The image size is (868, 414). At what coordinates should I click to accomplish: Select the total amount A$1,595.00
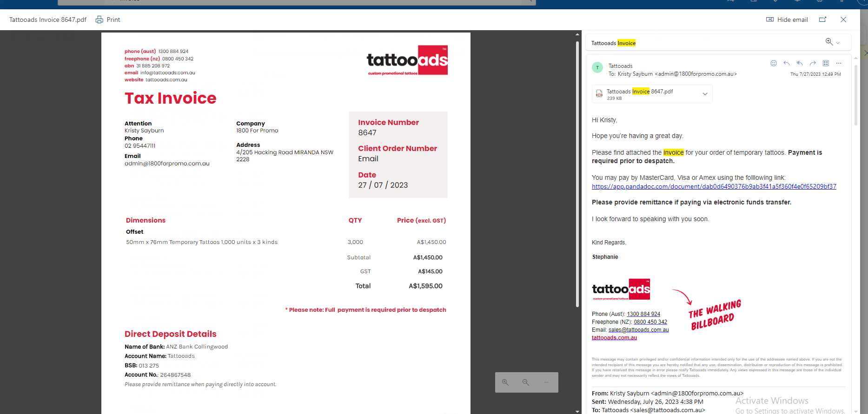tap(425, 286)
